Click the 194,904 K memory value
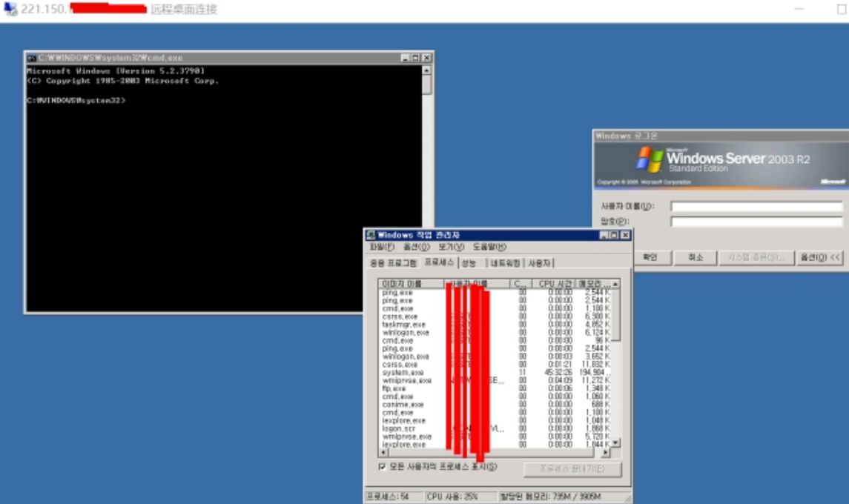 [595, 373]
